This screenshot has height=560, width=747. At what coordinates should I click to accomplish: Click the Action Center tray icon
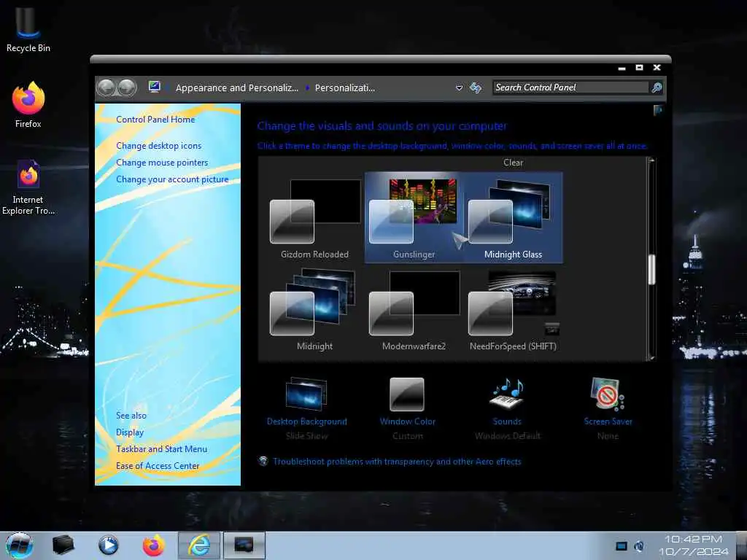pyautogui.click(x=622, y=546)
